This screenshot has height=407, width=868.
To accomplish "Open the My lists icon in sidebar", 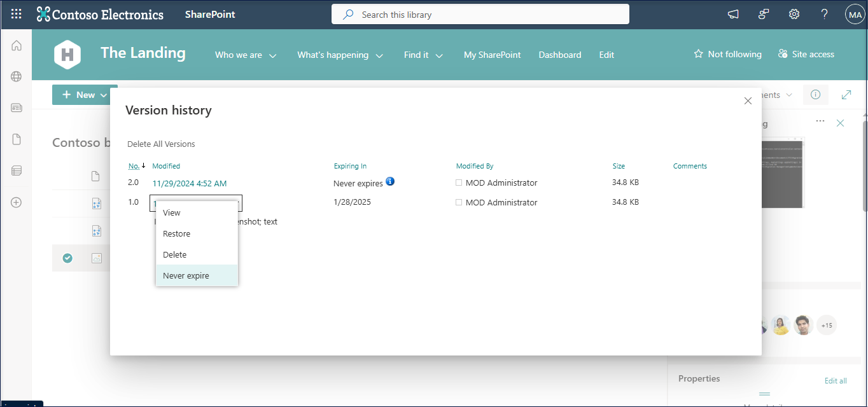I will point(16,170).
